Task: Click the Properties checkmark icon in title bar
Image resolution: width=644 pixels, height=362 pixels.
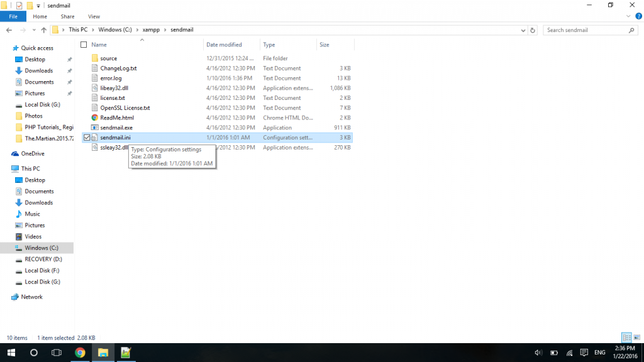Action: [x=19, y=6]
